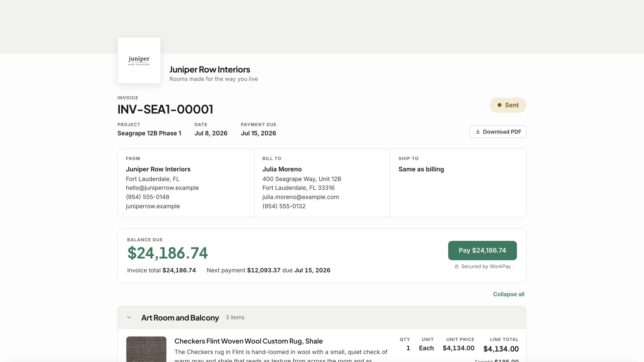Viewport: 644px width, 362px height.
Task: Click the (954) 555-0132 phone number
Action: point(284,206)
